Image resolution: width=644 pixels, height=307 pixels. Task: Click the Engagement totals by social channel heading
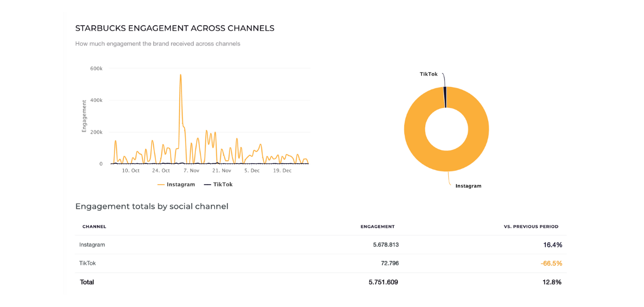point(152,207)
